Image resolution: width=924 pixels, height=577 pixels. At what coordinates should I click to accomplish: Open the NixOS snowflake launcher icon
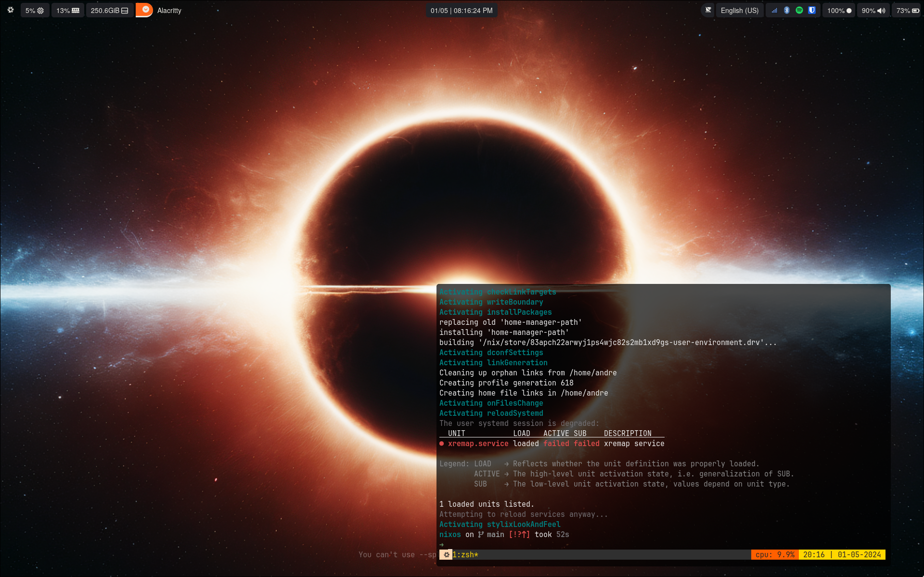[x=11, y=10]
